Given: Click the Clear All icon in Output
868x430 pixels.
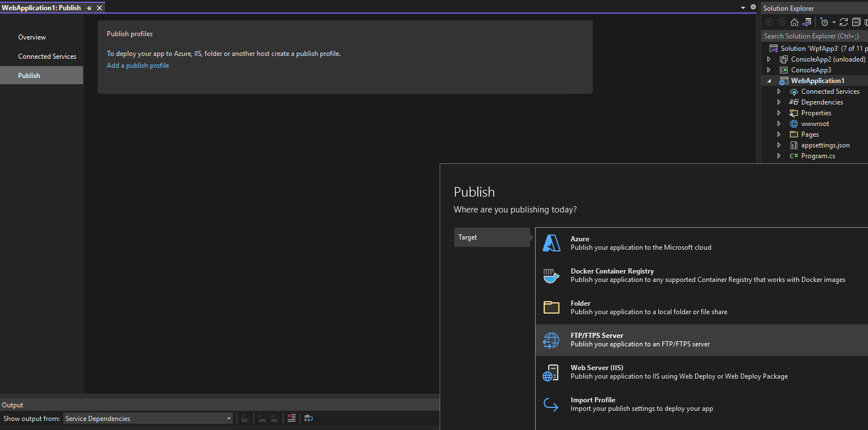Looking at the screenshot, I should coord(292,418).
